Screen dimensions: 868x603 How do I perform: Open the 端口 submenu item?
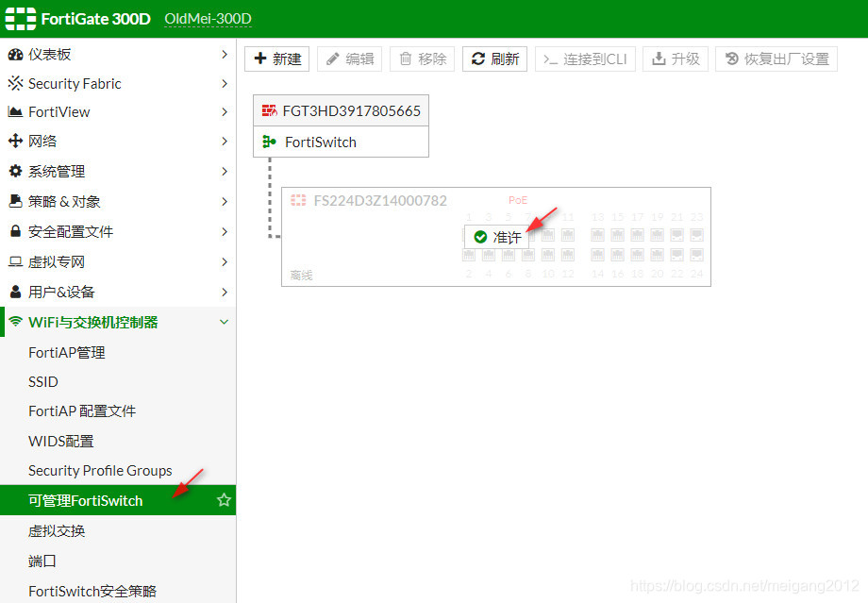click(x=118, y=561)
